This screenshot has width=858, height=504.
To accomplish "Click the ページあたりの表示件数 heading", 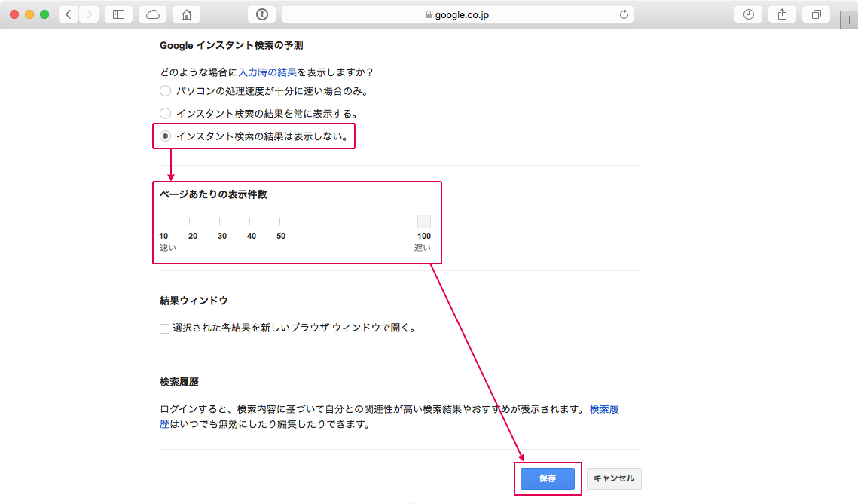I will pyautogui.click(x=213, y=194).
